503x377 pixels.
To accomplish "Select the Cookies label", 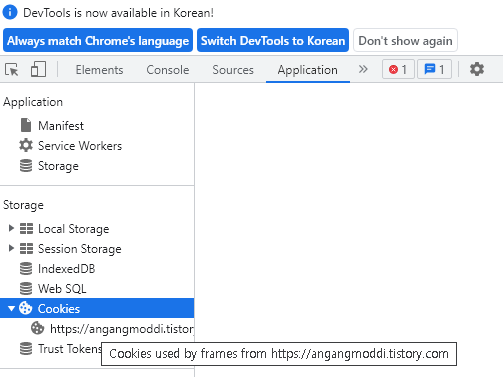I will 59,309.
